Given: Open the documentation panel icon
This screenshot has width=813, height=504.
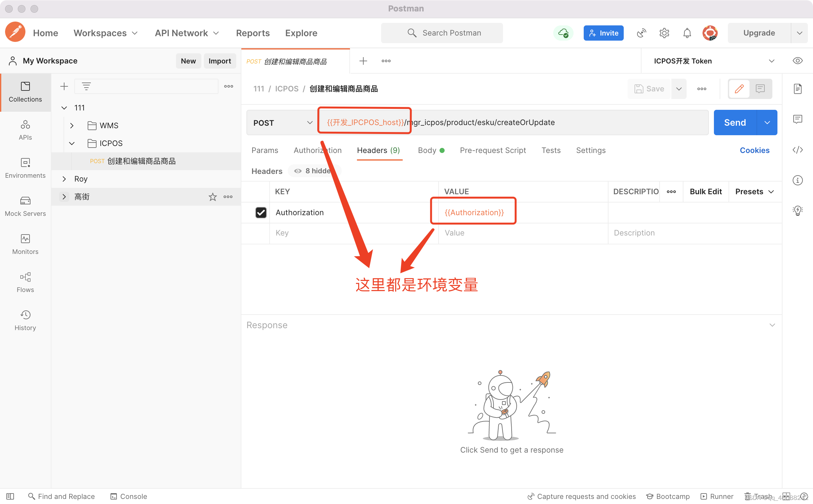Looking at the screenshot, I should coord(798,89).
